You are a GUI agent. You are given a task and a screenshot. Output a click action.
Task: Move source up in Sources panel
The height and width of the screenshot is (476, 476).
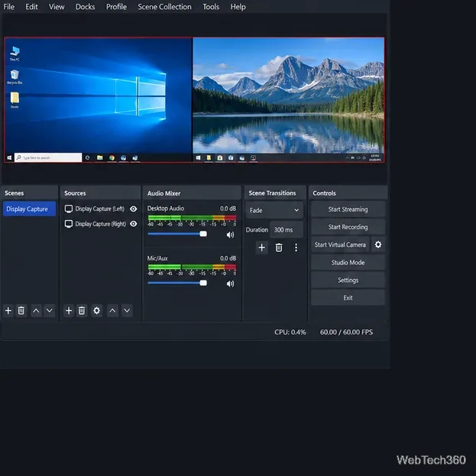pyautogui.click(x=112, y=310)
